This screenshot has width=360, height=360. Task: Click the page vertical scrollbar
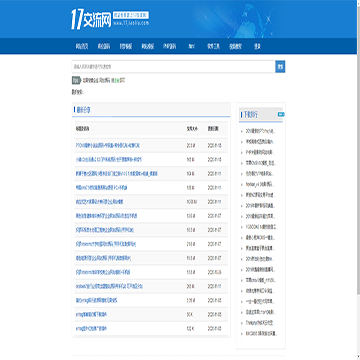pos(358,180)
